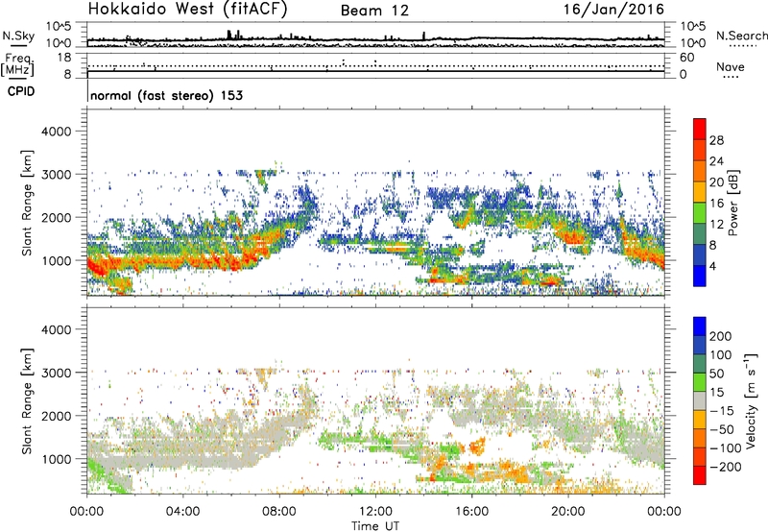Viewport: 768px width, 532px height.
Task: Click the 'N.Sky' legend label
Action: (18, 36)
